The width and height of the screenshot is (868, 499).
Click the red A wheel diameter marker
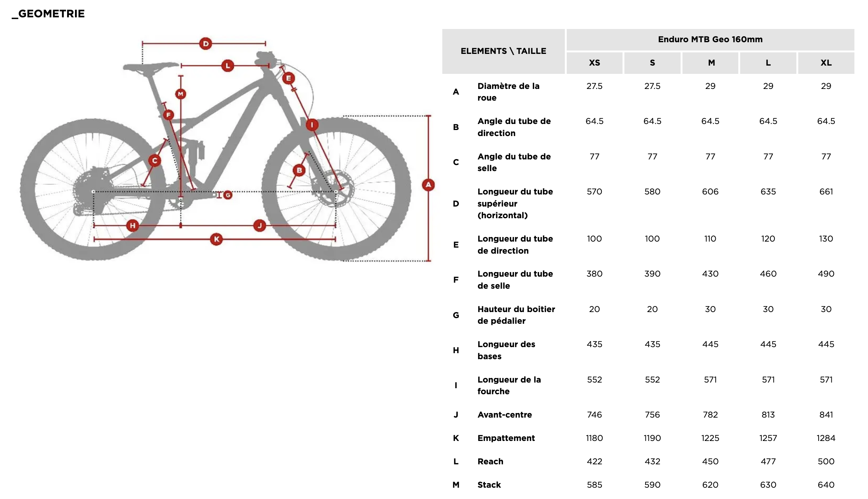pyautogui.click(x=428, y=185)
